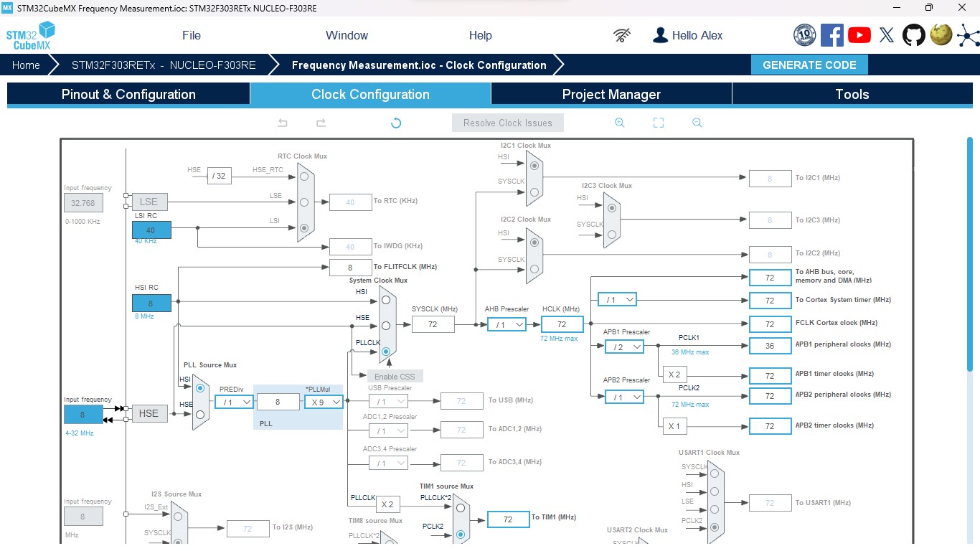Open the Wikipedia globe icon
Screen dimensions: 980x551
click(x=941, y=35)
